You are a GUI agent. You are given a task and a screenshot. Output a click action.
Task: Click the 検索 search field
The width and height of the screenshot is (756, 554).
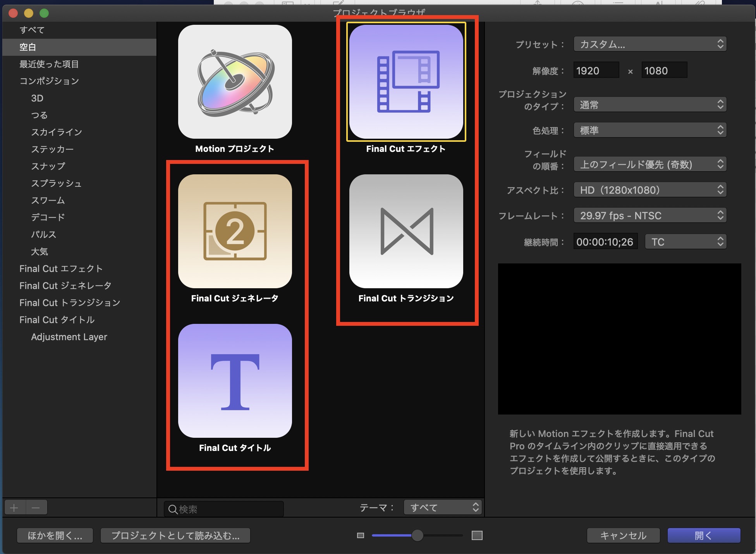click(x=229, y=509)
